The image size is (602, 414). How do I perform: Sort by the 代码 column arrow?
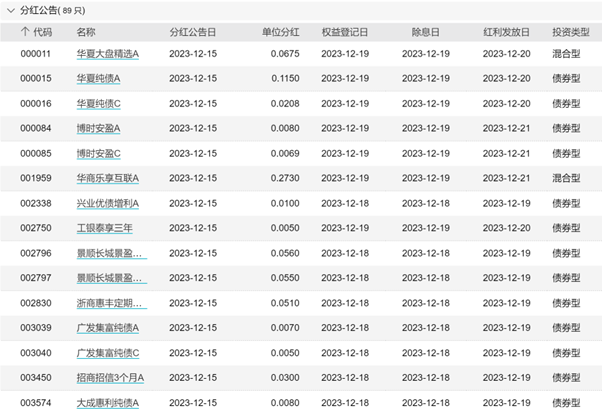(x=25, y=32)
